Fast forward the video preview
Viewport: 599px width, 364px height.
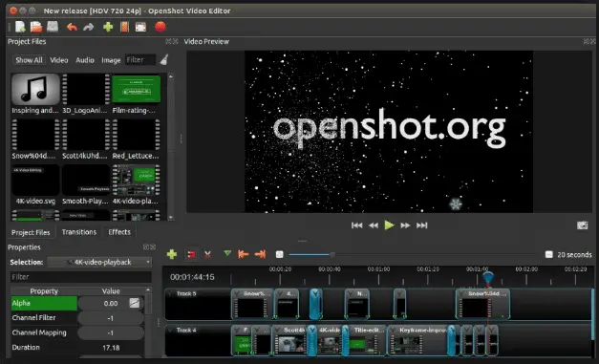tap(405, 225)
